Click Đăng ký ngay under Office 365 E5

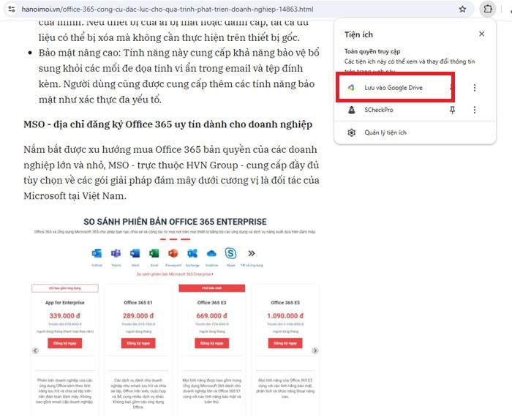285,343
